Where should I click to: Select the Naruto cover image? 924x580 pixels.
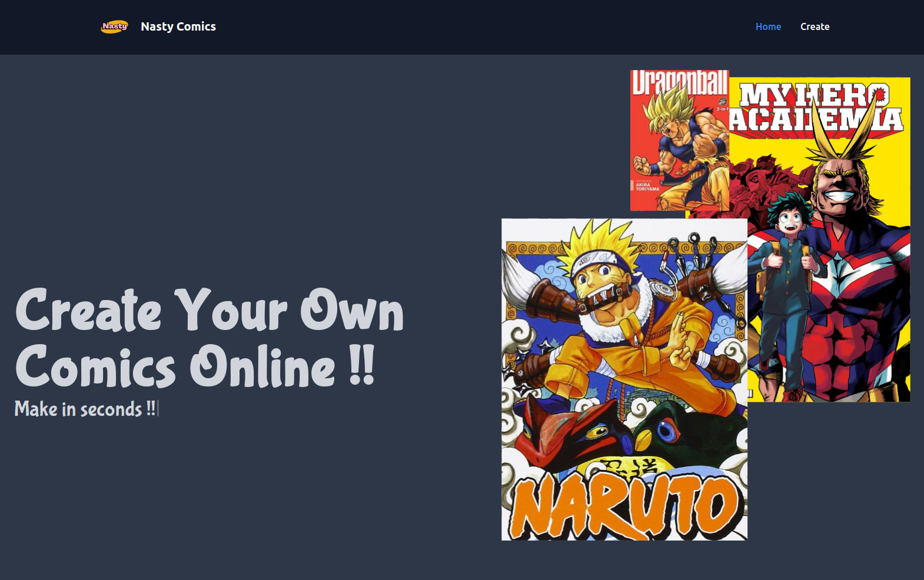coord(624,379)
